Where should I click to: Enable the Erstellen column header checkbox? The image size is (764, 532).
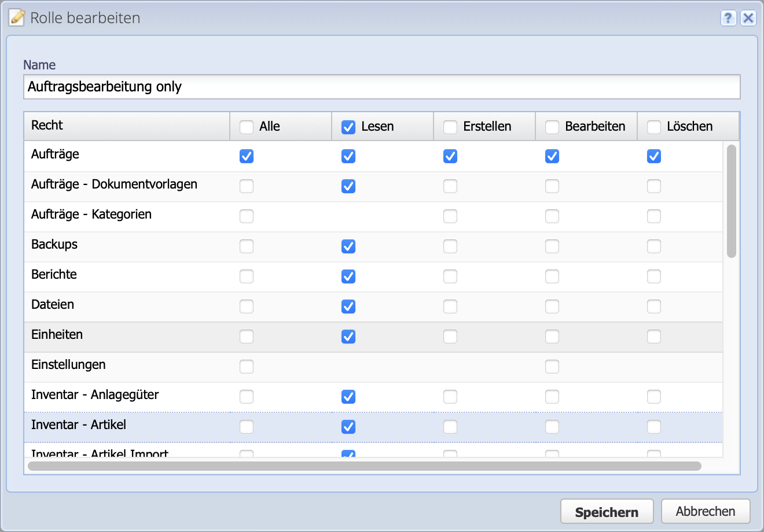coord(450,125)
